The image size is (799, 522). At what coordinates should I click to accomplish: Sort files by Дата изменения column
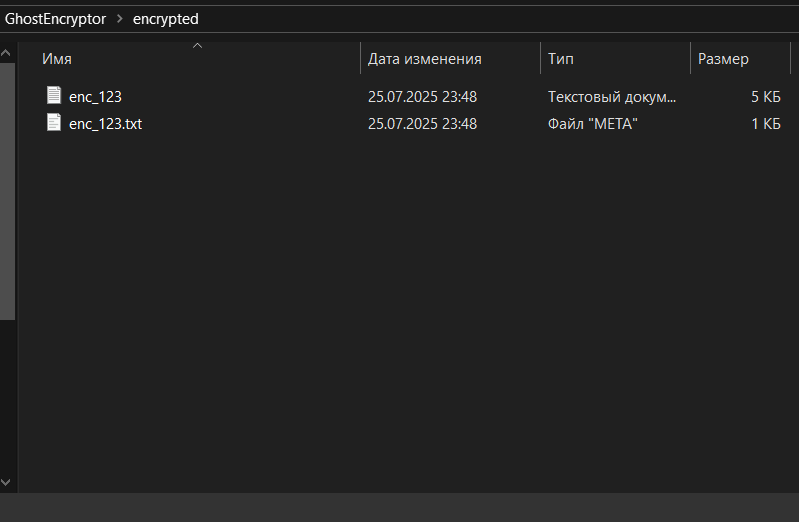pos(424,59)
